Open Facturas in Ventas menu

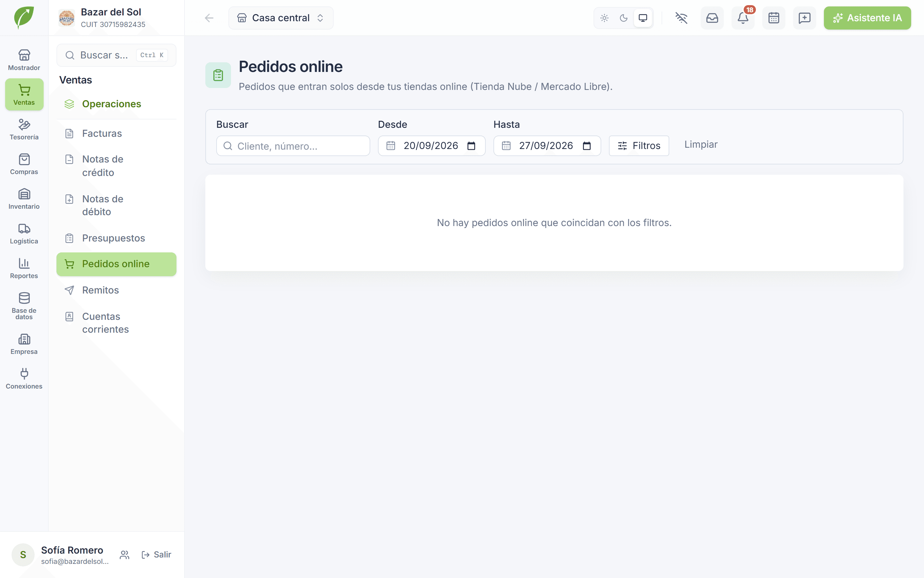click(x=116, y=133)
